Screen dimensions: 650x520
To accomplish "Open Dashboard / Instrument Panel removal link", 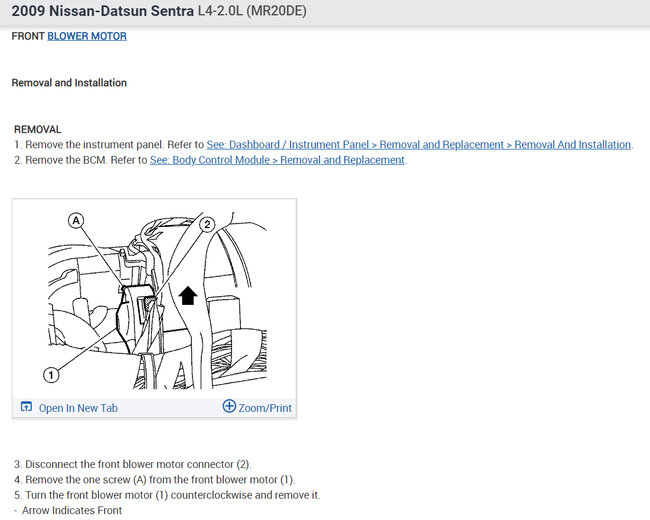I will (x=419, y=145).
